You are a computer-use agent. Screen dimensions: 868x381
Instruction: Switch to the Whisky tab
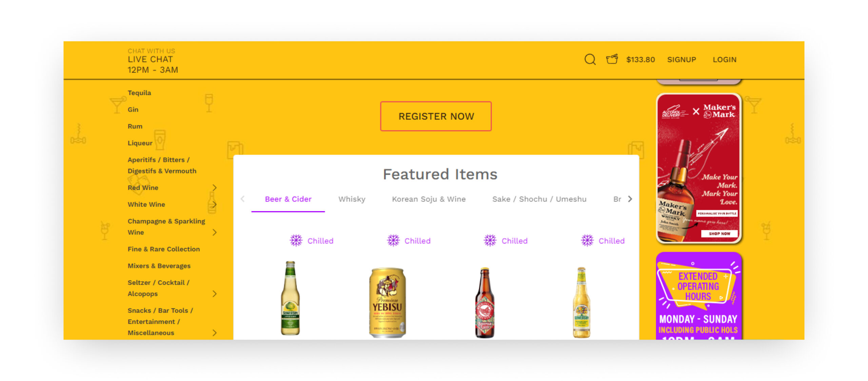(352, 199)
